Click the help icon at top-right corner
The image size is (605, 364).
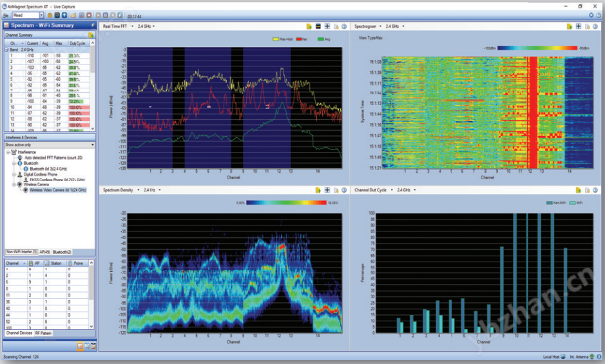click(599, 15)
